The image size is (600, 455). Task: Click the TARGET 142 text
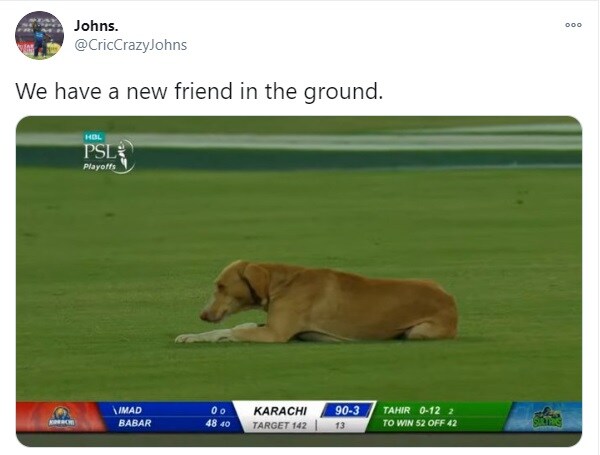(x=279, y=426)
